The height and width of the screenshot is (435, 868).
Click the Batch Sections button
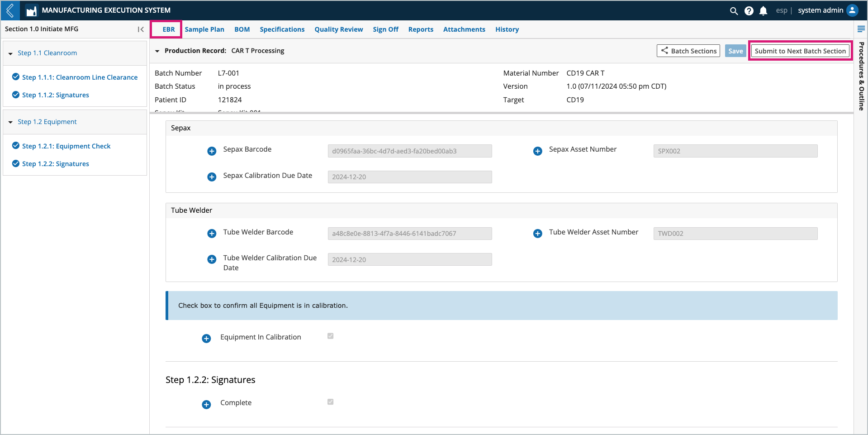pyautogui.click(x=688, y=51)
